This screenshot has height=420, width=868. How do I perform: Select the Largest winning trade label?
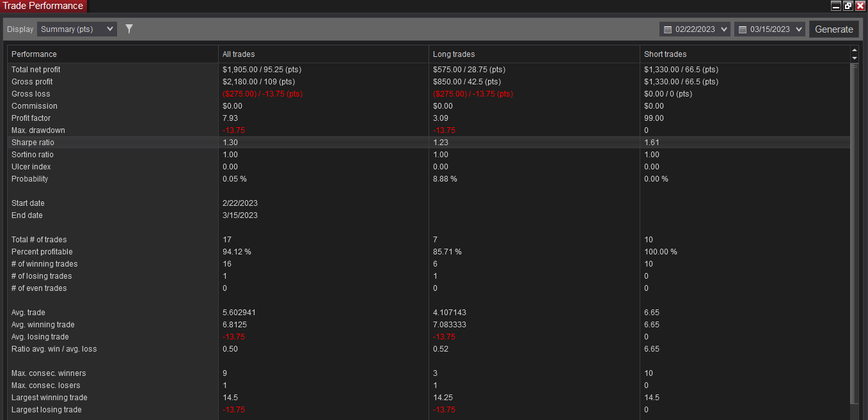tap(49, 398)
